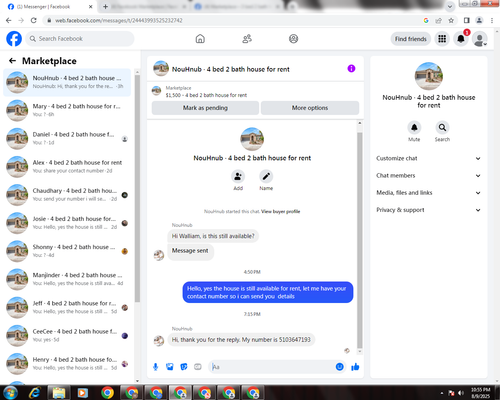Open Josie conversation in list

click(x=67, y=223)
